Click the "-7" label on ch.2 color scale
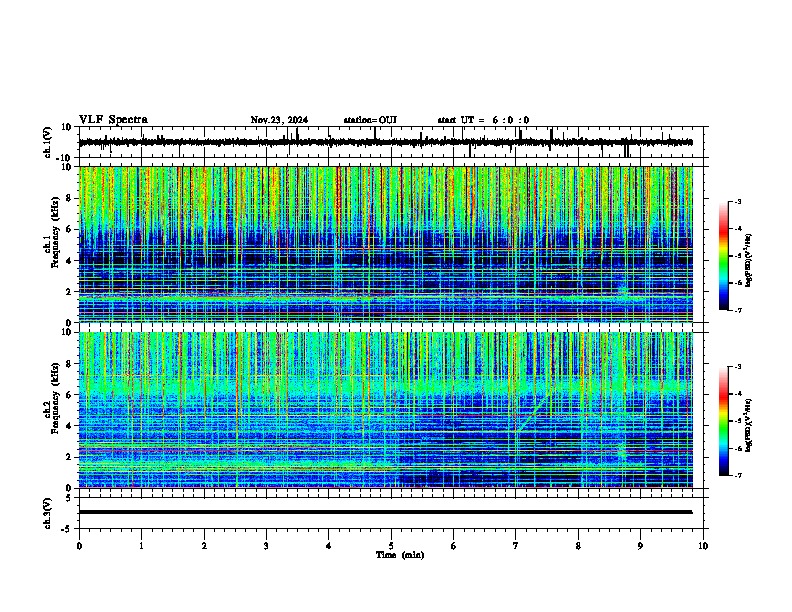The width and height of the screenshot is (792, 612). click(737, 475)
